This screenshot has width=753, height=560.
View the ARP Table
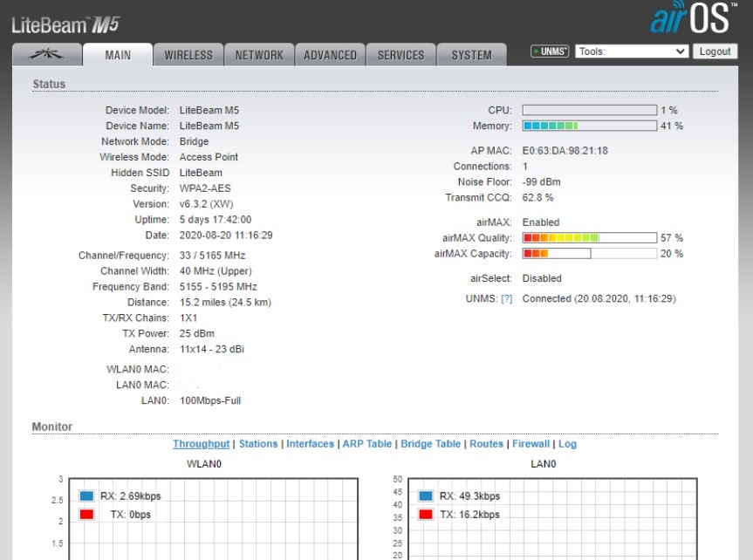pyautogui.click(x=366, y=444)
